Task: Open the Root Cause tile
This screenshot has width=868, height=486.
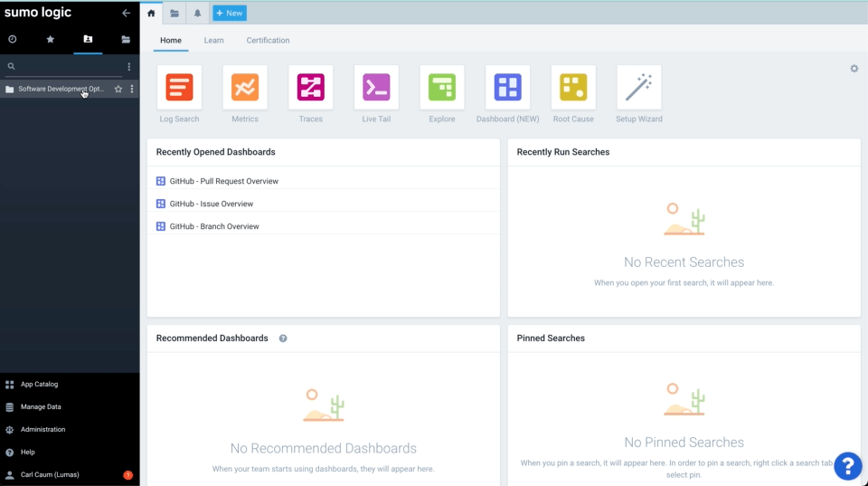Action: tap(573, 88)
